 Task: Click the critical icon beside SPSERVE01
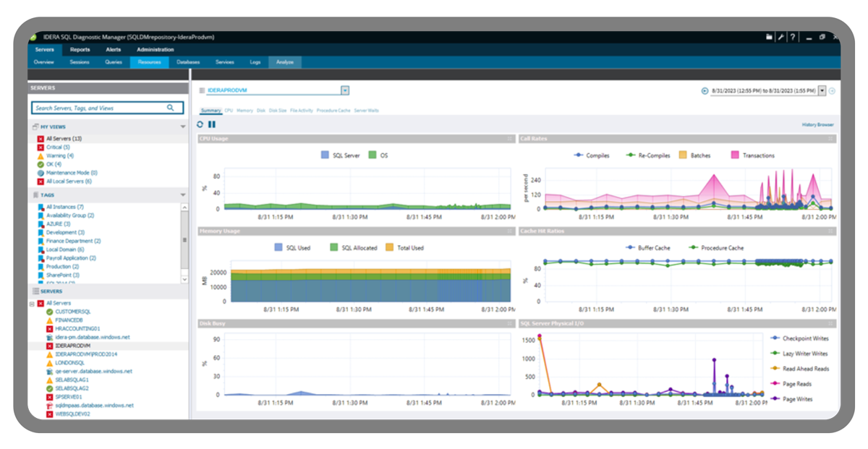(x=50, y=397)
